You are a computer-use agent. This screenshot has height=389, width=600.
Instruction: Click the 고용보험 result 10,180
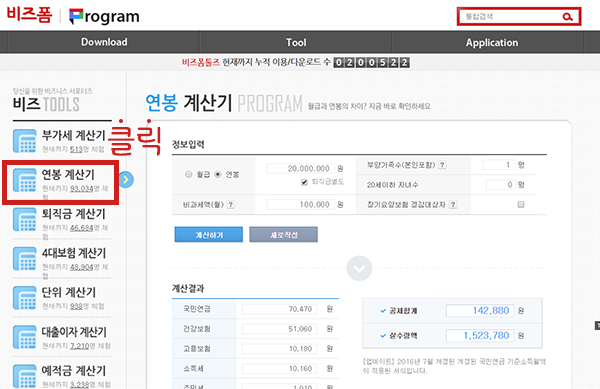pos(279,349)
